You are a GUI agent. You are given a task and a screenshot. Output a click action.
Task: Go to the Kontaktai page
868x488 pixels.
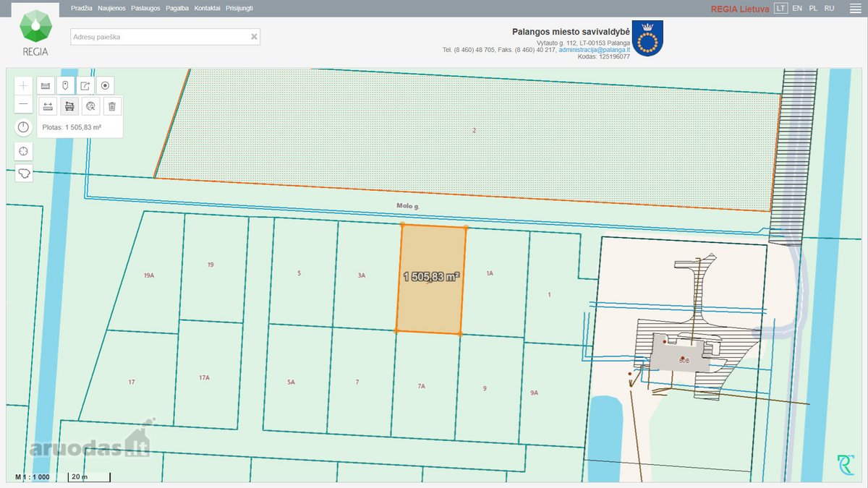(207, 8)
